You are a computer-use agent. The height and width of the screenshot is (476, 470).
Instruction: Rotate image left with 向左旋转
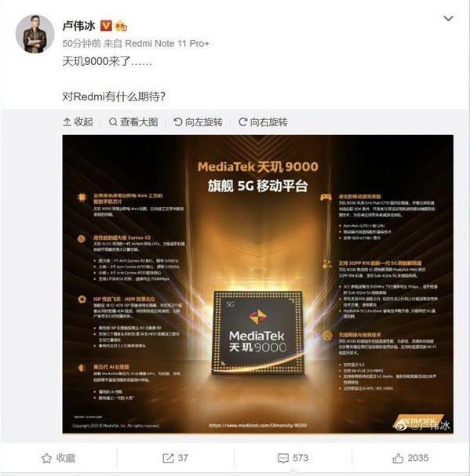(x=198, y=122)
